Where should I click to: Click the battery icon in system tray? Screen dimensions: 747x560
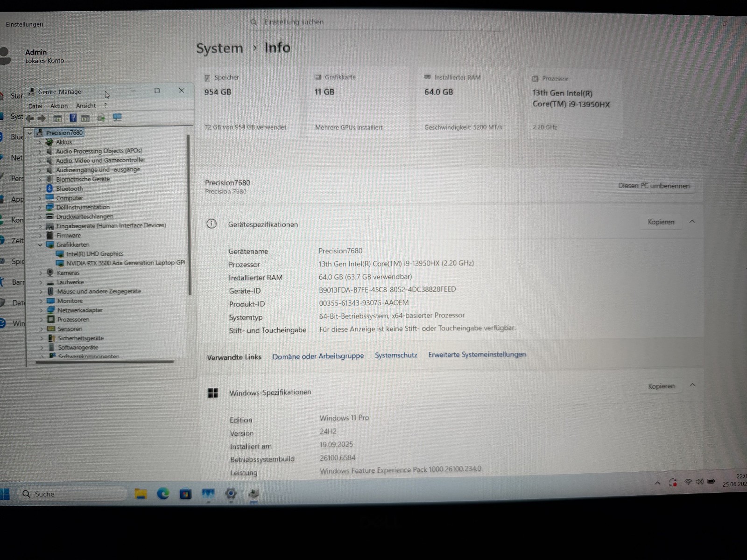coord(711,481)
